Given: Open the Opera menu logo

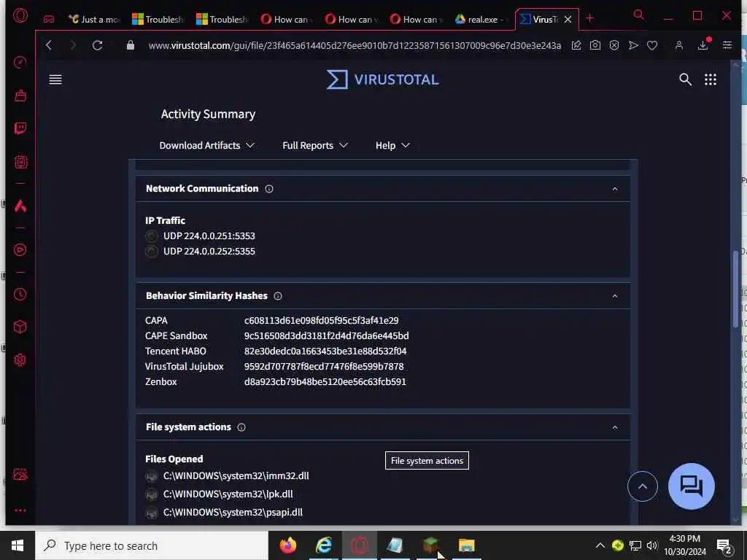Looking at the screenshot, I should (x=20, y=16).
